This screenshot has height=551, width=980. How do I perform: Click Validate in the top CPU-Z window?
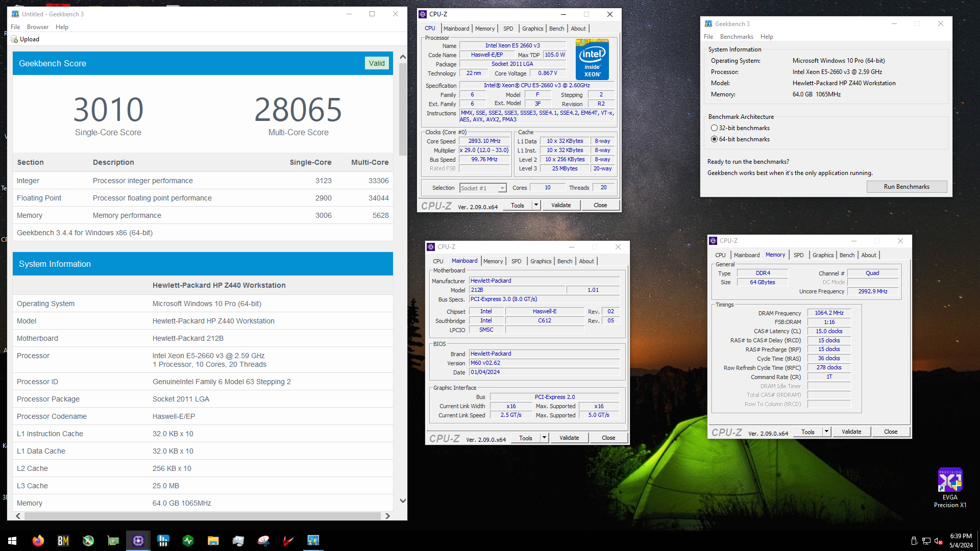(x=561, y=205)
